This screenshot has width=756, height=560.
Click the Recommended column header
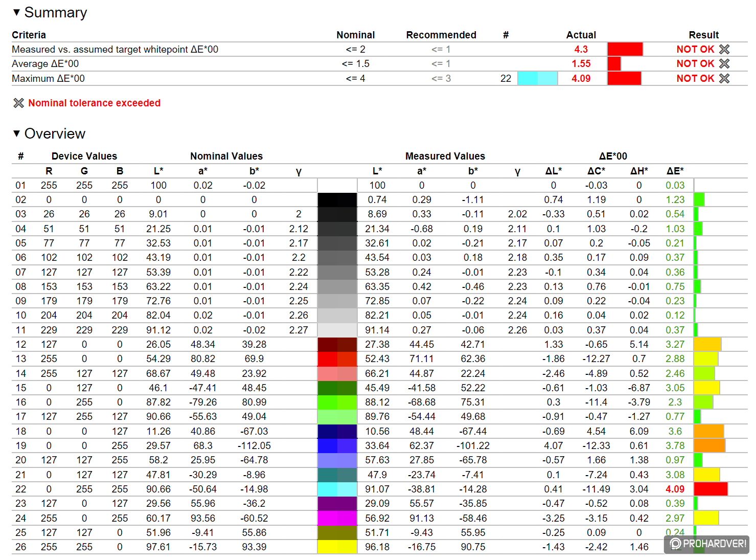pos(441,35)
